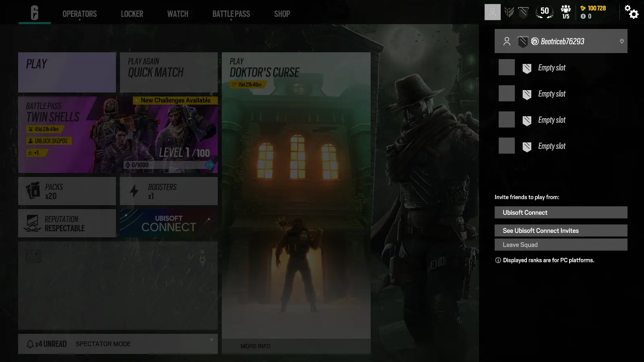Image resolution: width=644 pixels, height=362 pixels.
Task: Click the profile icon beside Beatriceb76293
Action: pos(507,41)
